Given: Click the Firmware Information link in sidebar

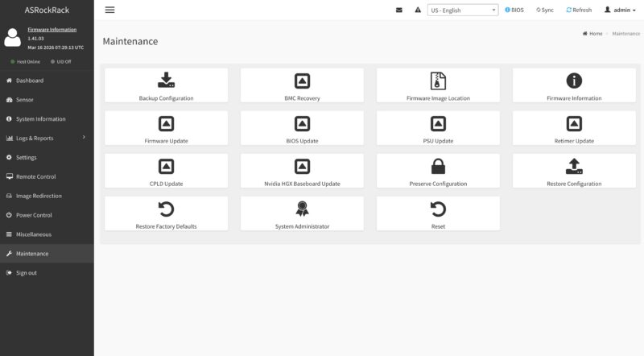Looking at the screenshot, I should [x=52, y=30].
